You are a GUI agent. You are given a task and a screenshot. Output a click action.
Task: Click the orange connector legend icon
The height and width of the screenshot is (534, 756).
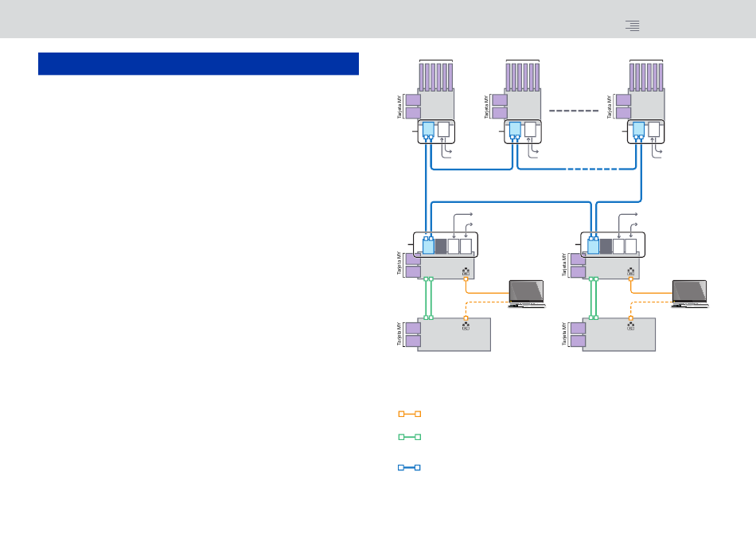[409, 414]
